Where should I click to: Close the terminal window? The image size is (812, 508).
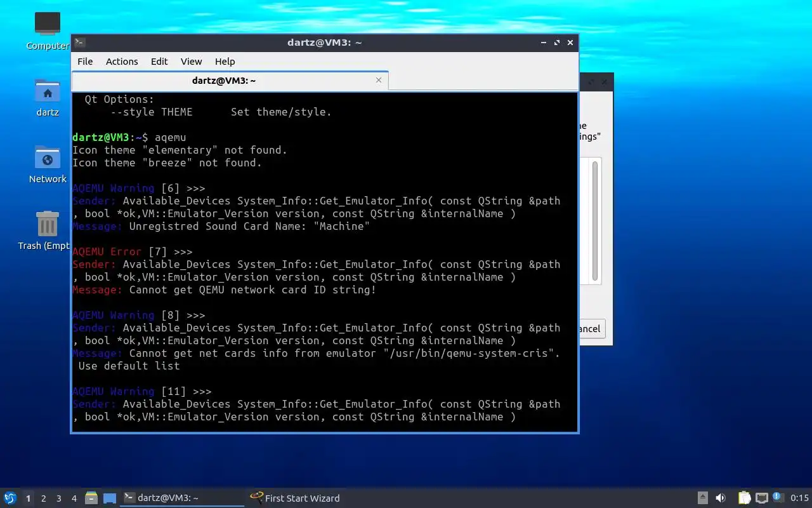570,43
